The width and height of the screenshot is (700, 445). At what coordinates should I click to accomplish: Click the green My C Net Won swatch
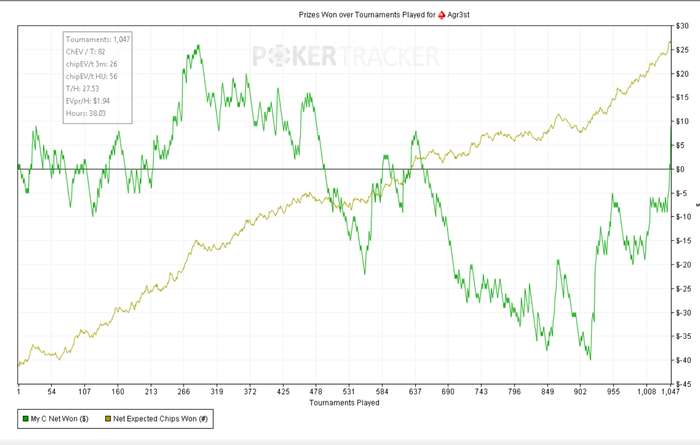tap(25, 419)
